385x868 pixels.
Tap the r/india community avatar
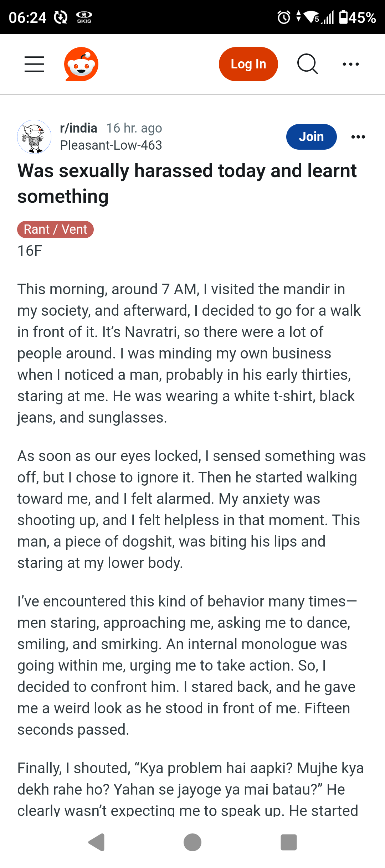click(34, 137)
